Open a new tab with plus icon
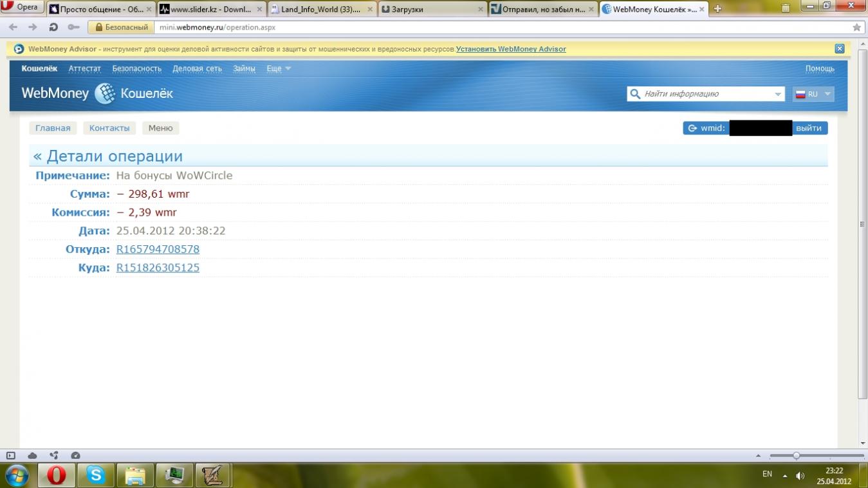This screenshot has height=488, width=868. click(x=718, y=9)
